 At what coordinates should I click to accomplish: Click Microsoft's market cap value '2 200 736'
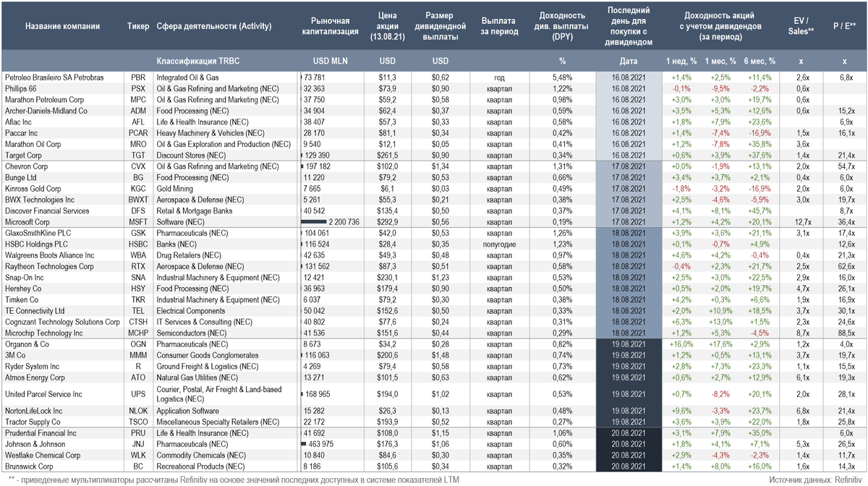coord(344,222)
